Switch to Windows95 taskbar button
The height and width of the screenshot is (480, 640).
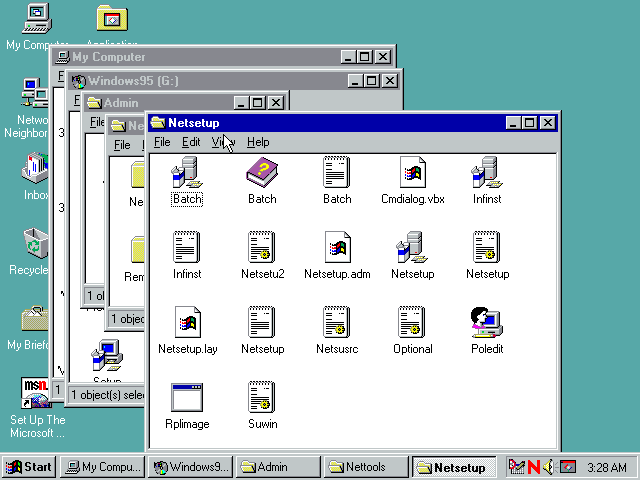pyautogui.click(x=191, y=467)
